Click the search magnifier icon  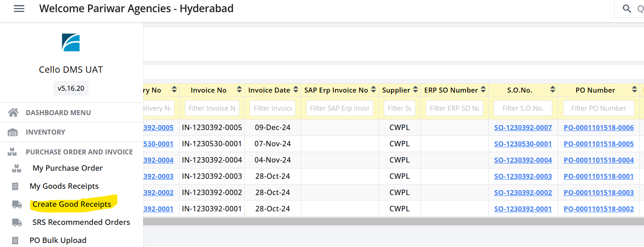point(627,9)
